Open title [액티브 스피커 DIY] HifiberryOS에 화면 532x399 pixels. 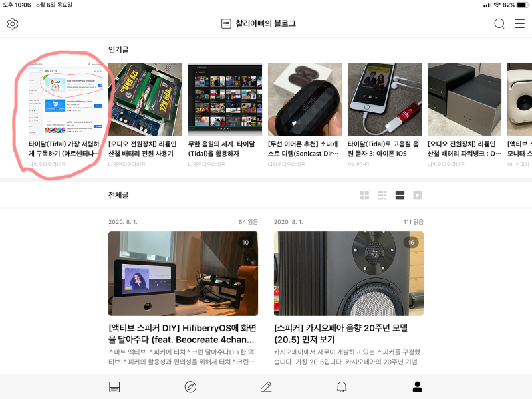pyautogui.click(x=182, y=334)
